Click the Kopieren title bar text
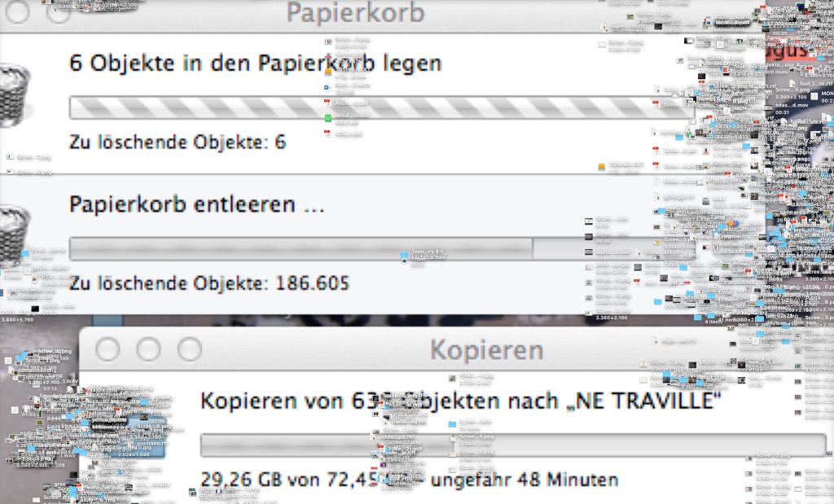The height and width of the screenshot is (504, 834). (485, 350)
